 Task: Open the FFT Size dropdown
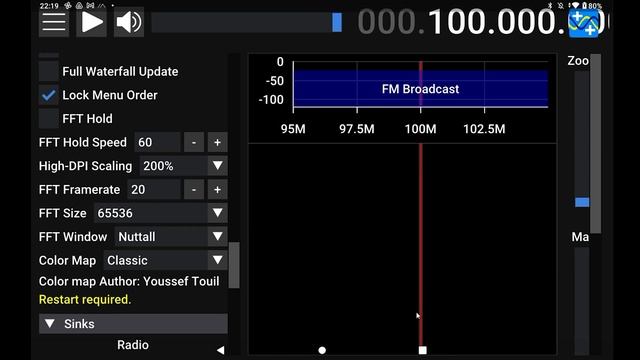pos(161,213)
